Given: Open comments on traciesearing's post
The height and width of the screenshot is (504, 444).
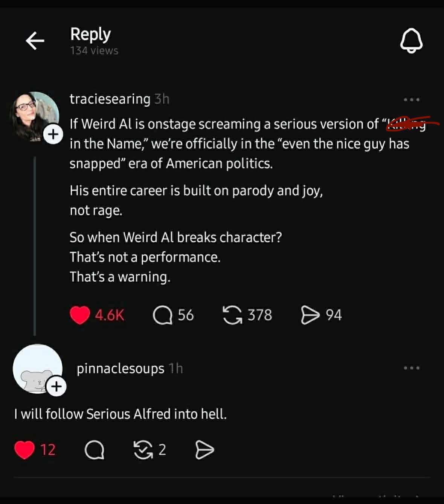Looking at the screenshot, I should (x=163, y=315).
